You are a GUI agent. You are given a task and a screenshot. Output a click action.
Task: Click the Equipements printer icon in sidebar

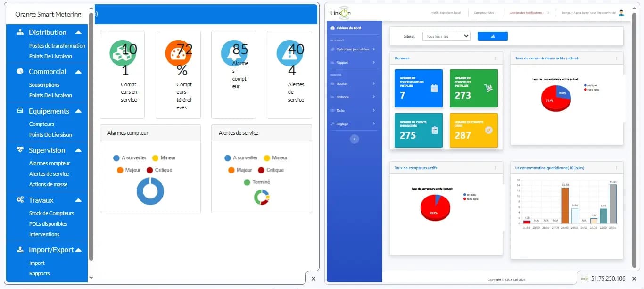click(x=20, y=111)
